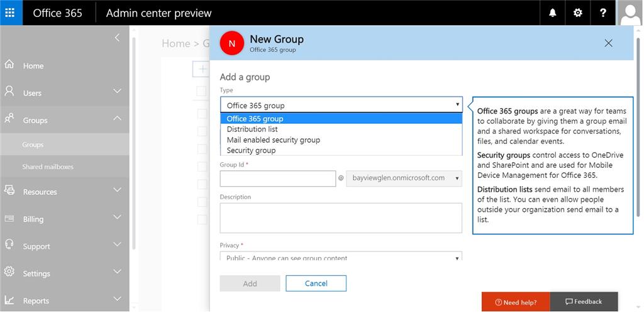Click the red N group avatar
Screen dimensions: 644x313
point(232,43)
